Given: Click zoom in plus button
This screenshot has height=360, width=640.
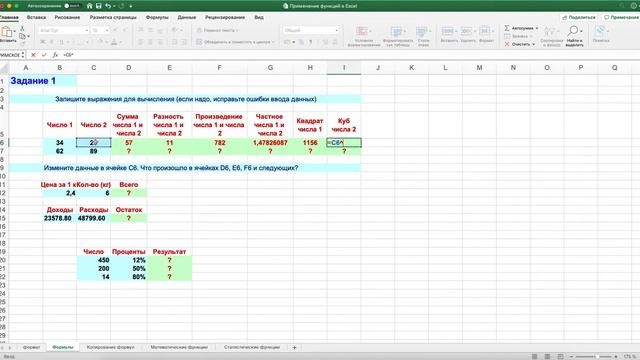Looking at the screenshot, I should [x=616, y=356].
